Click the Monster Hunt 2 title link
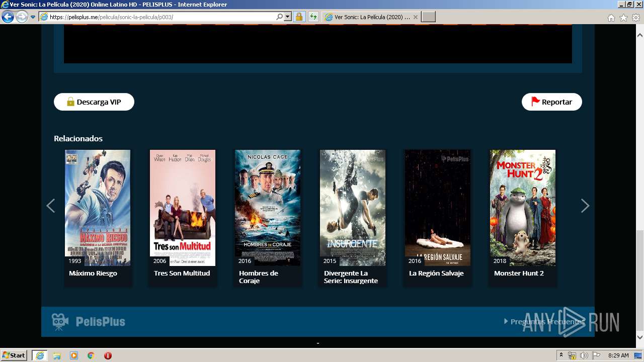The image size is (644, 362). 519,273
